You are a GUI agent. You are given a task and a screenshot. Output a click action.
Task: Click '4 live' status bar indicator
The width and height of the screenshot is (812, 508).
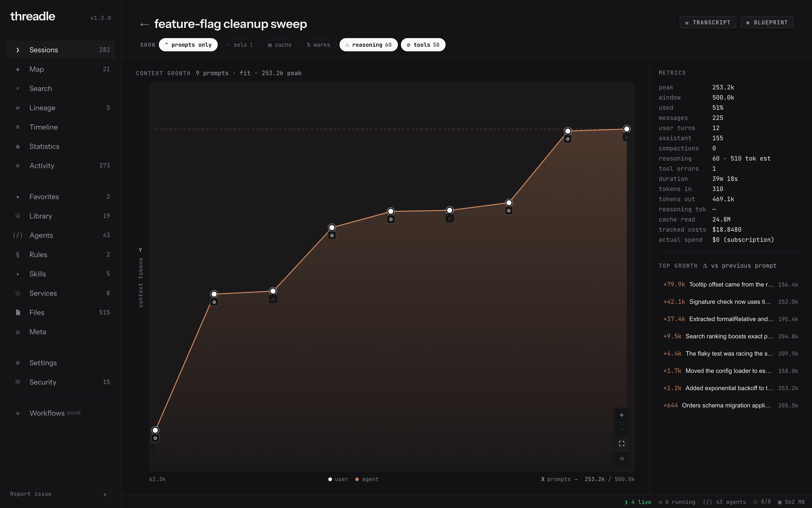(x=638, y=502)
